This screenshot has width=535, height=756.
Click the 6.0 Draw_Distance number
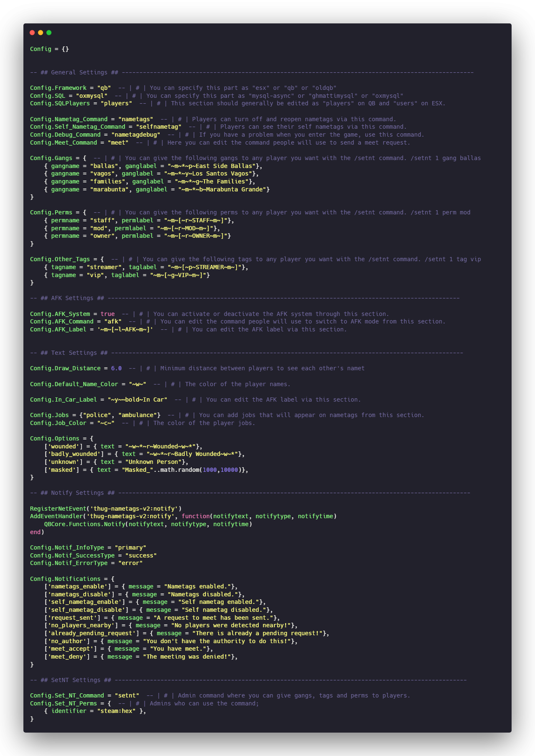tap(116, 368)
